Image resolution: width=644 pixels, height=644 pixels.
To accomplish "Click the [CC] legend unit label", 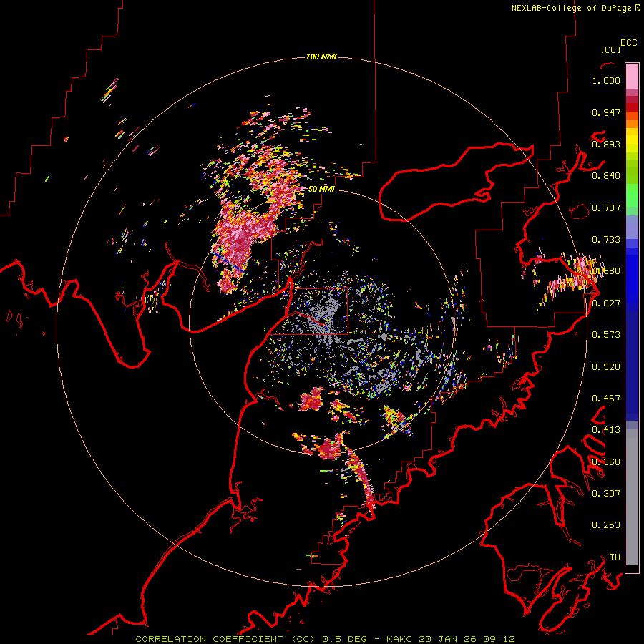I will (x=610, y=49).
